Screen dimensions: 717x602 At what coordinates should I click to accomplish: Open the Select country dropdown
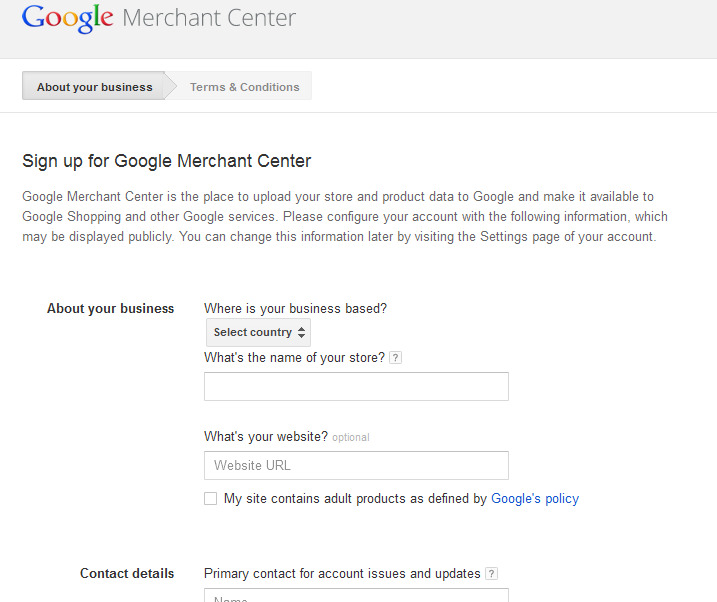pyautogui.click(x=258, y=332)
